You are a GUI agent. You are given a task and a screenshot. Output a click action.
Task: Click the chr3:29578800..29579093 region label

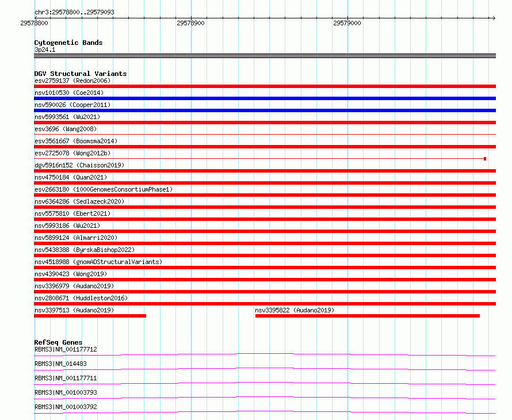coord(74,12)
